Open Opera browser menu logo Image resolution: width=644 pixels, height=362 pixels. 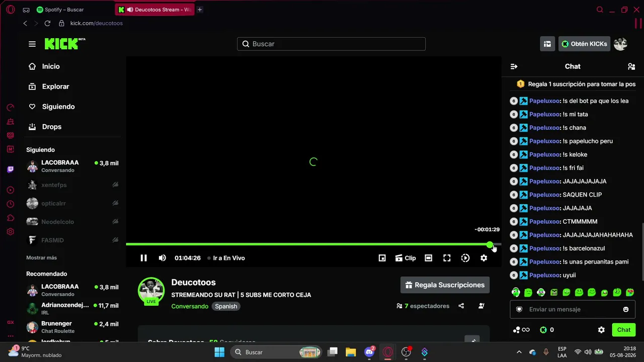click(10, 10)
